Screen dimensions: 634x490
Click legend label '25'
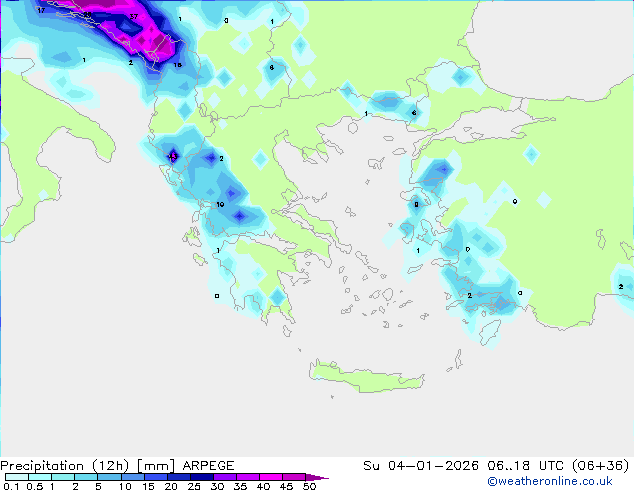(194, 486)
